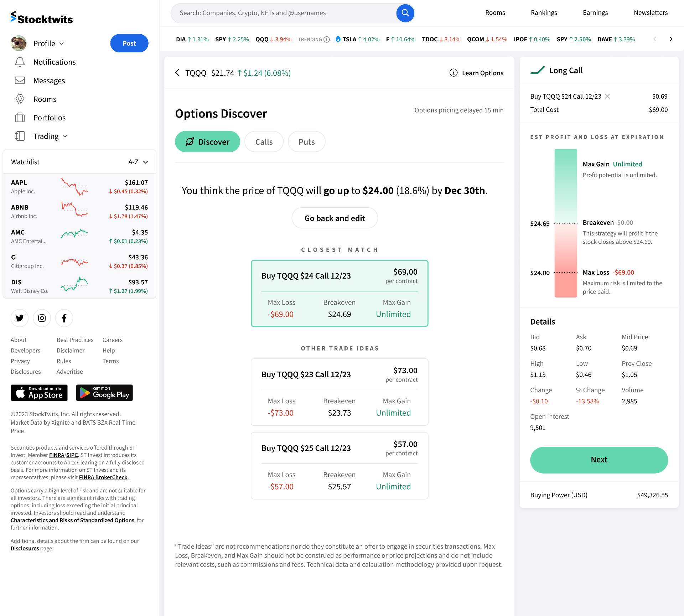
Task: Expand the Profile dropdown
Action: 61,43
